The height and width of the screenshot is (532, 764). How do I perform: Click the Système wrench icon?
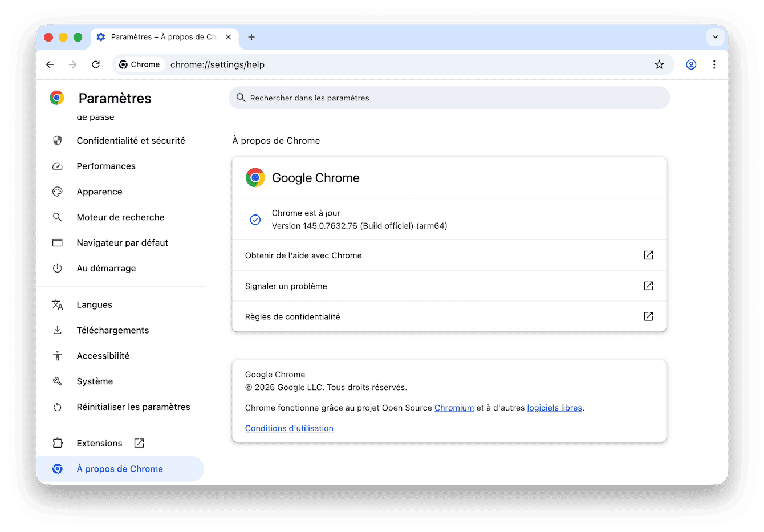[58, 381]
